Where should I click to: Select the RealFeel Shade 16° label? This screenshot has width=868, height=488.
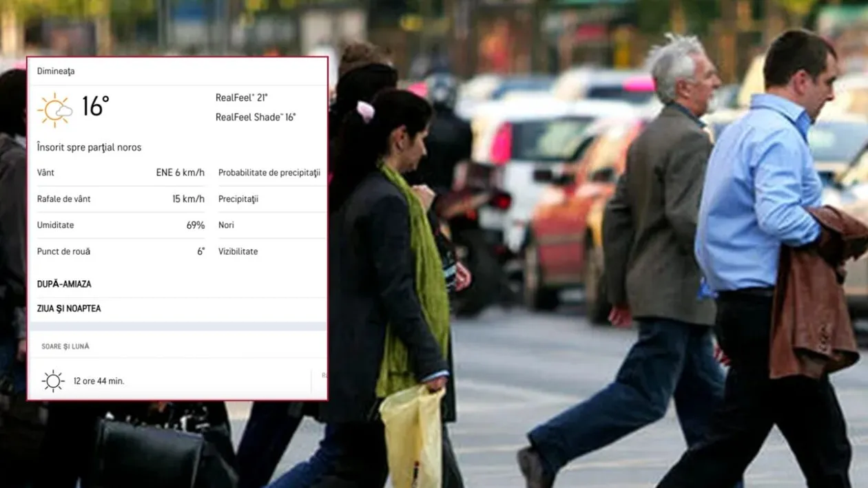coord(256,117)
